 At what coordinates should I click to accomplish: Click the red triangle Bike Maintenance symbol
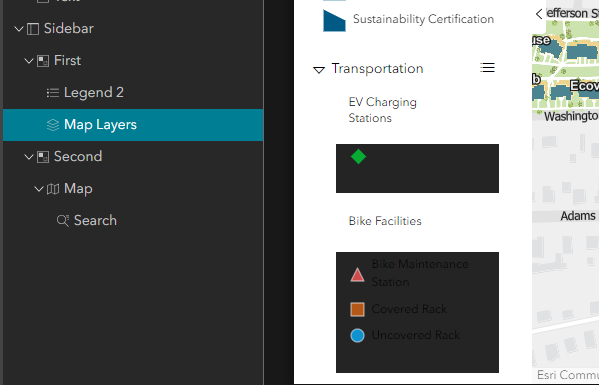click(x=357, y=275)
